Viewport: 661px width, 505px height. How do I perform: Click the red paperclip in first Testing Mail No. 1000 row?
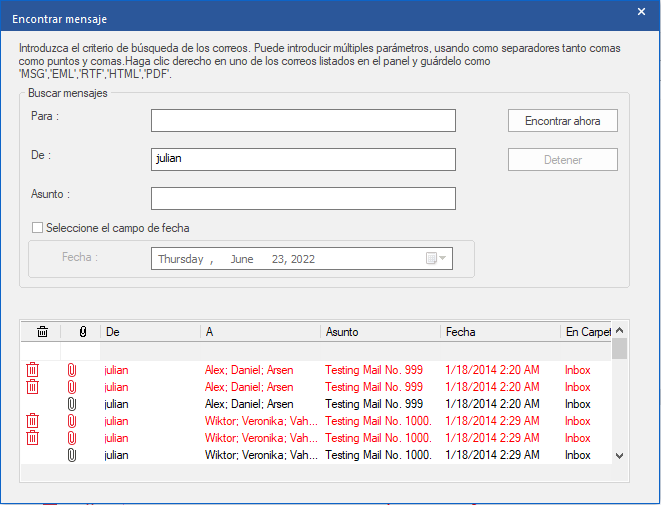click(72, 421)
